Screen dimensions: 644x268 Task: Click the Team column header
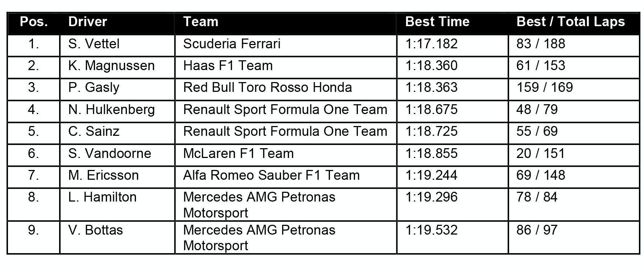(x=201, y=22)
